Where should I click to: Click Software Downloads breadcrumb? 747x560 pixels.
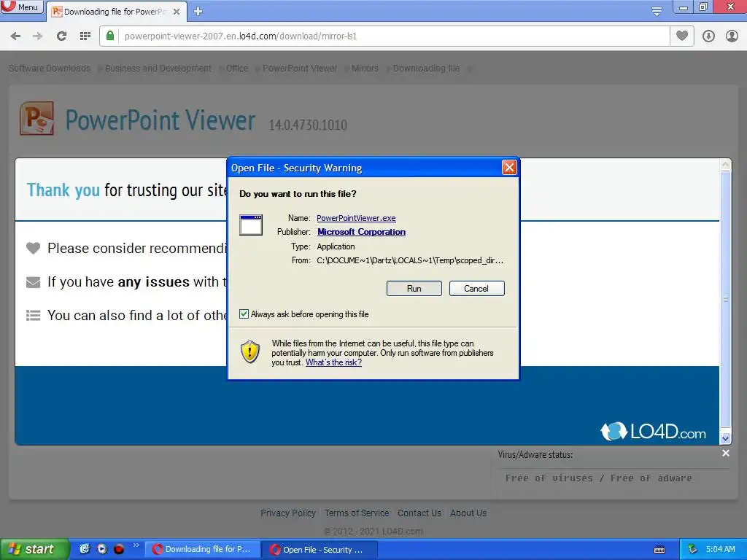tap(50, 68)
